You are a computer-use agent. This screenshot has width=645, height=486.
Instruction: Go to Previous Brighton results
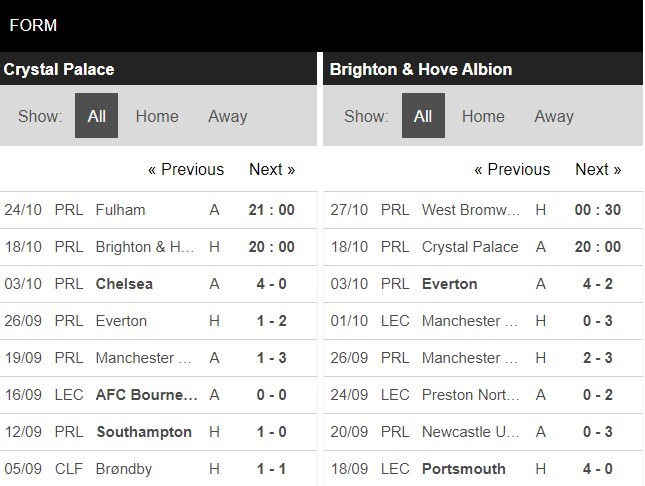[x=512, y=170]
